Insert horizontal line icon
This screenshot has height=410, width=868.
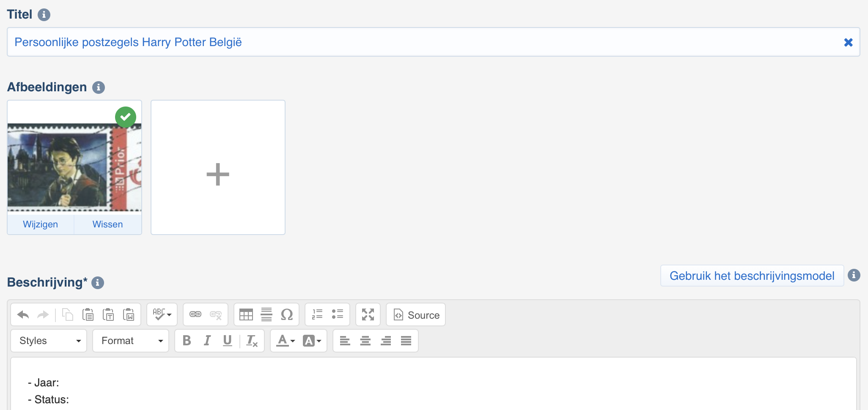(266, 314)
